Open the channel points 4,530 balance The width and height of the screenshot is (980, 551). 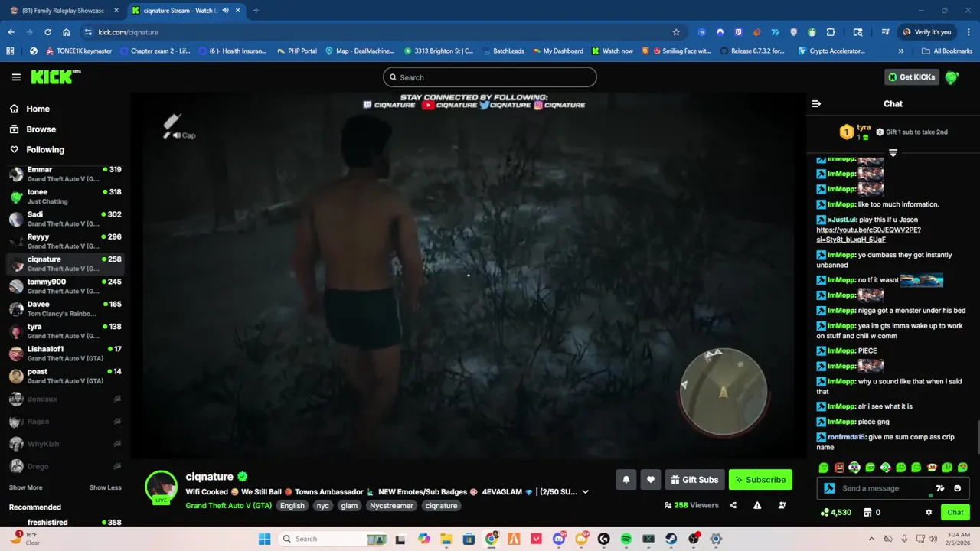pyautogui.click(x=835, y=513)
